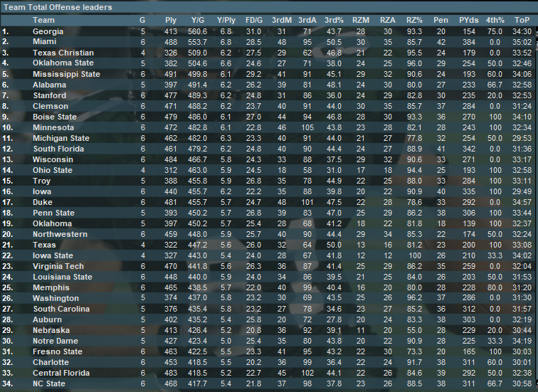Viewport: 538px width, 392px height.
Task: Click South Florida team name
Action: tap(58, 149)
